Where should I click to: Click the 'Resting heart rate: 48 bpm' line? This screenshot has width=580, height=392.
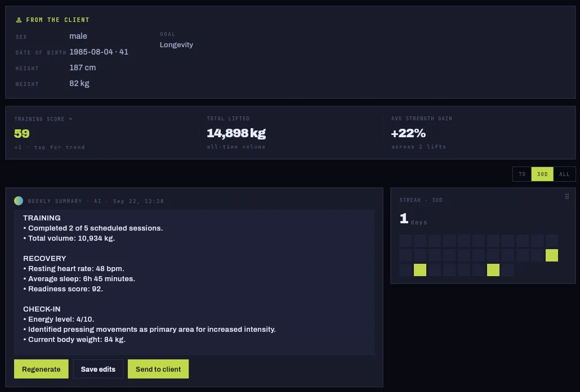pos(74,269)
